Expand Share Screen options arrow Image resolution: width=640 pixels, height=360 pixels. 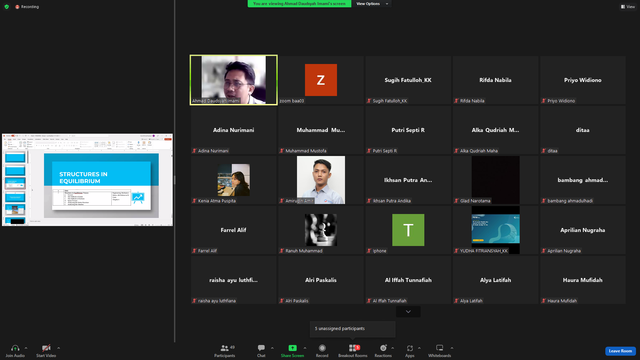304,348
